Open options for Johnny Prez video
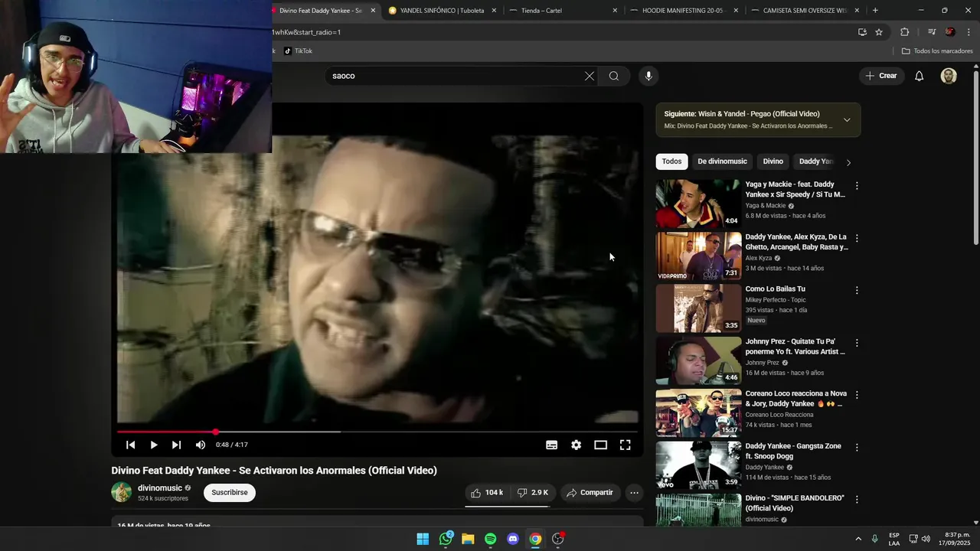The image size is (980, 551). tap(857, 343)
